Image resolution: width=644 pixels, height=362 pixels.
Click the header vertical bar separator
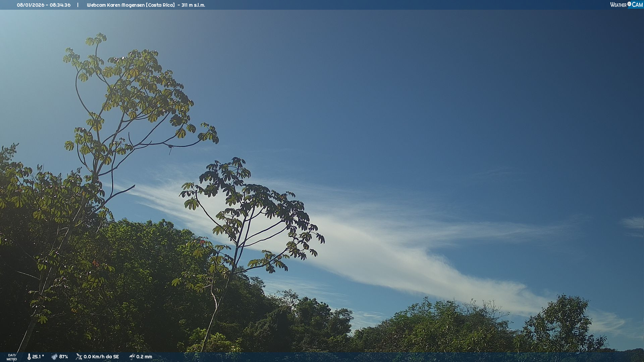[78, 5]
